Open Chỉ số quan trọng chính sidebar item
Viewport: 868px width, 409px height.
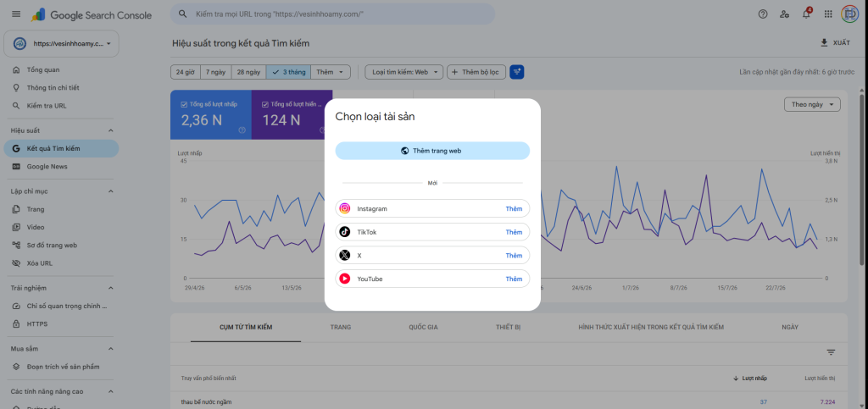[61, 306]
